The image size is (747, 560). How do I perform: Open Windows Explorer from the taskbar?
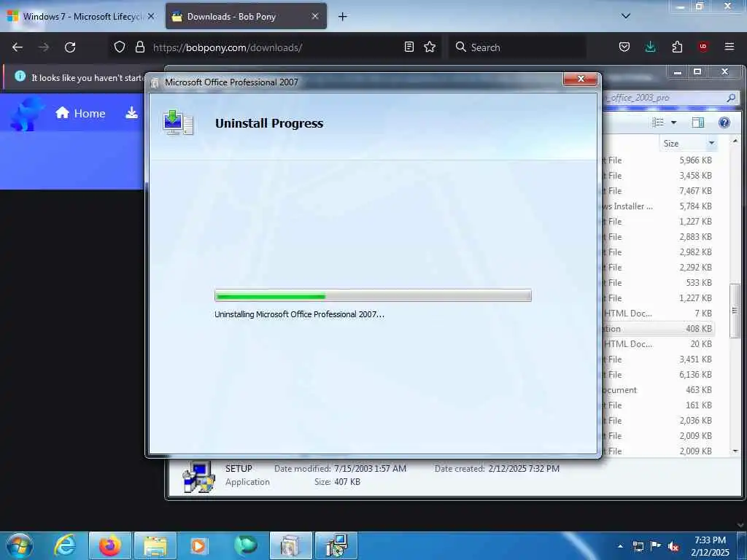coord(155,545)
